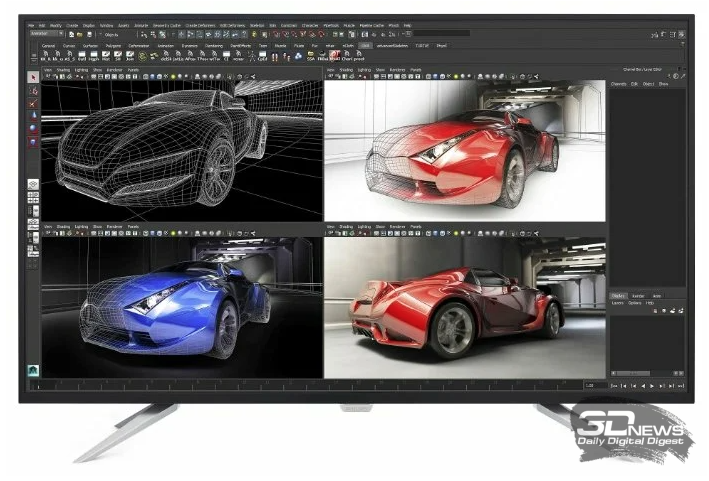709x481 pixels.
Task: Select the arrow Select tool in toolbox
Action: click(33, 77)
